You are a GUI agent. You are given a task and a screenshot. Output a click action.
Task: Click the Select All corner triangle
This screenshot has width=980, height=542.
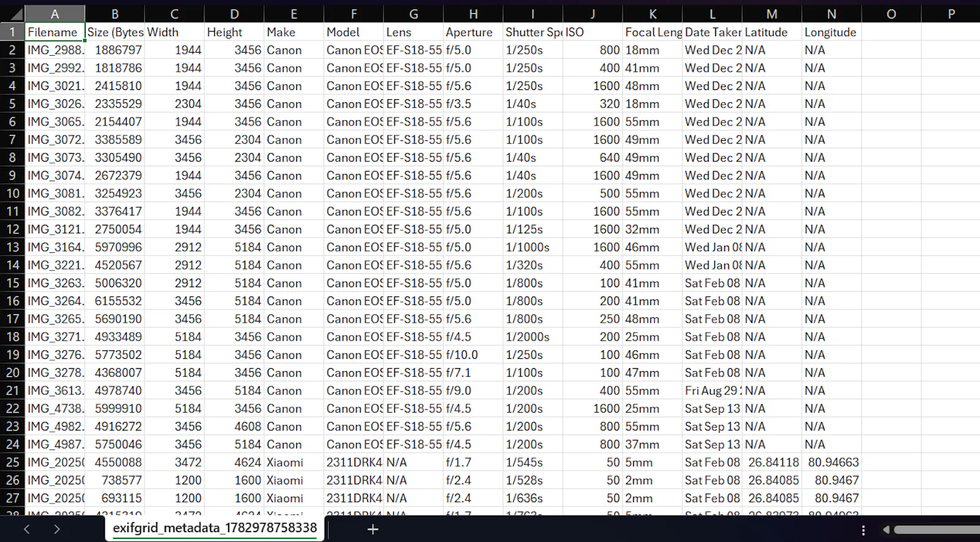point(12,13)
